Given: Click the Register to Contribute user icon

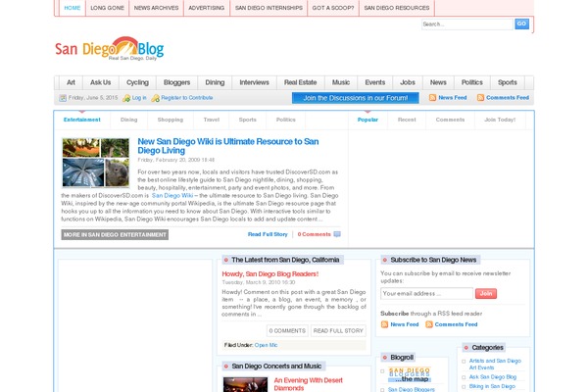Looking at the screenshot, I should coord(155,98).
